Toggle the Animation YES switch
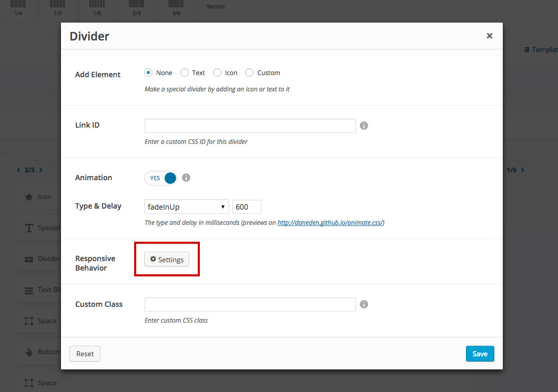The image size is (558, 392). 161,178
